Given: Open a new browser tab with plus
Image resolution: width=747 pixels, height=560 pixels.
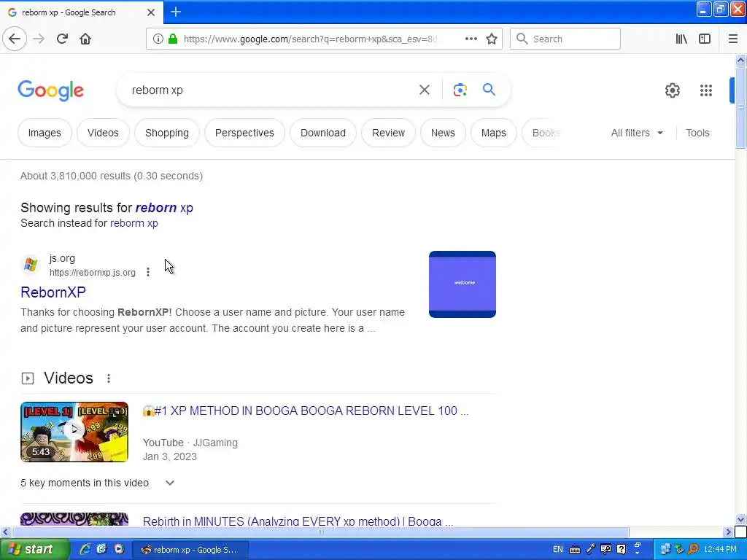Looking at the screenshot, I should [175, 12].
